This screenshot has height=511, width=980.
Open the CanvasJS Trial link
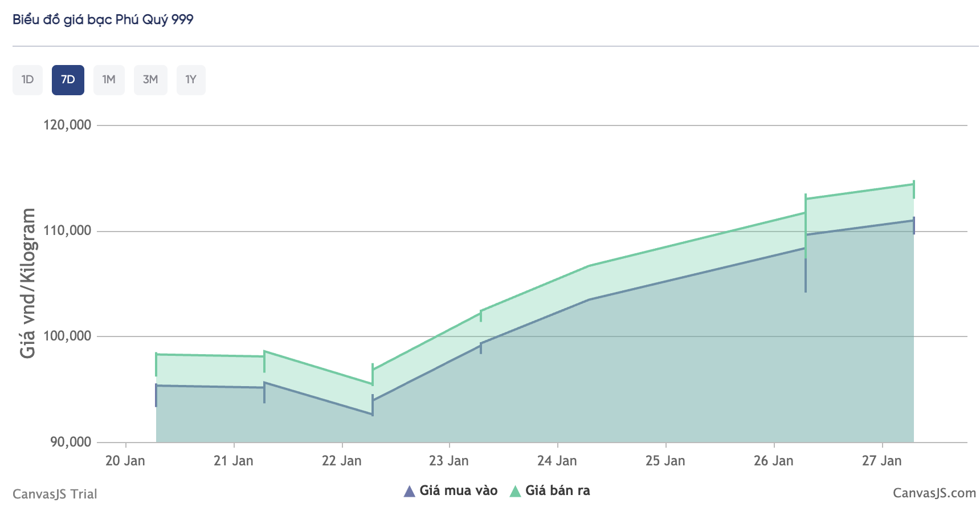(x=55, y=494)
